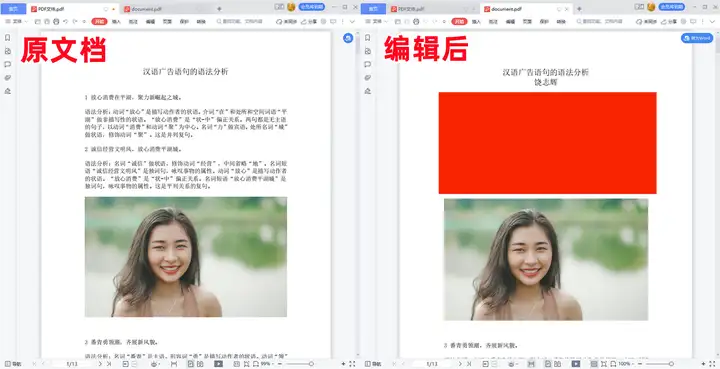The height and width of the screenshot is (369, 720).
Task: Open three-dot more menu in right window
Action: pyautogui.click(x=703, y=22)
